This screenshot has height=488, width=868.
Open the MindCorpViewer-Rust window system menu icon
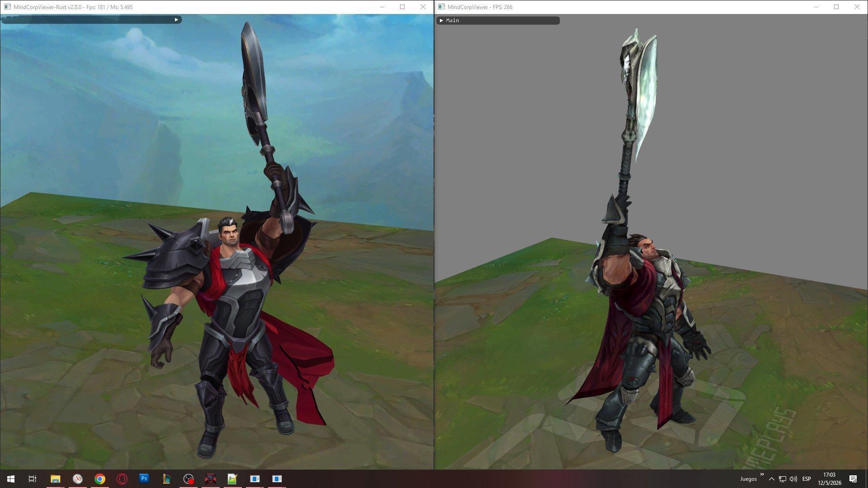[x=7, y=7]
